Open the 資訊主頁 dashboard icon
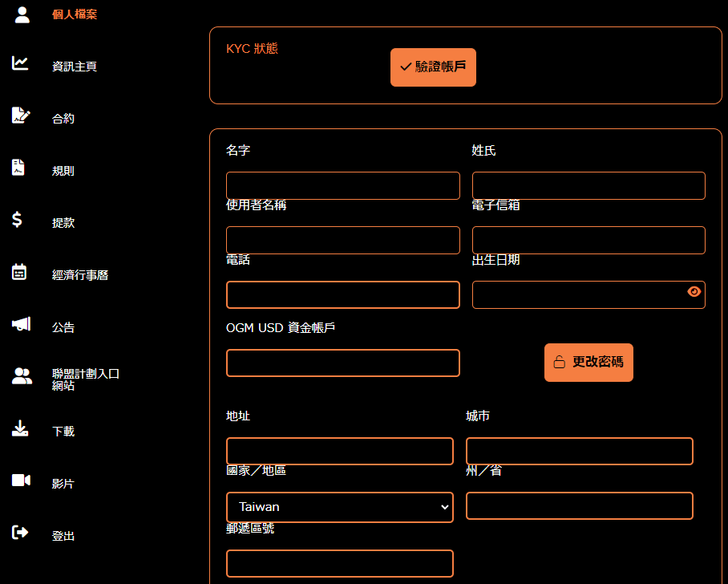 click(22, 64)
